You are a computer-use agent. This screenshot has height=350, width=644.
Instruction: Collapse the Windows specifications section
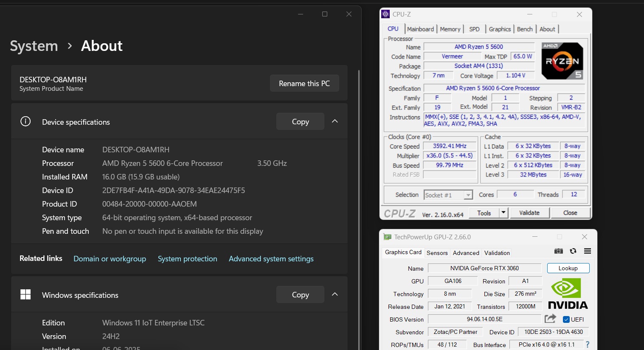click(335, 294)
